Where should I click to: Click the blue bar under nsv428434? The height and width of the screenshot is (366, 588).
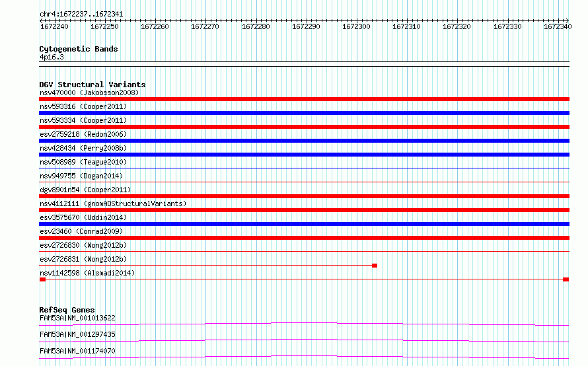click(304, 155)
